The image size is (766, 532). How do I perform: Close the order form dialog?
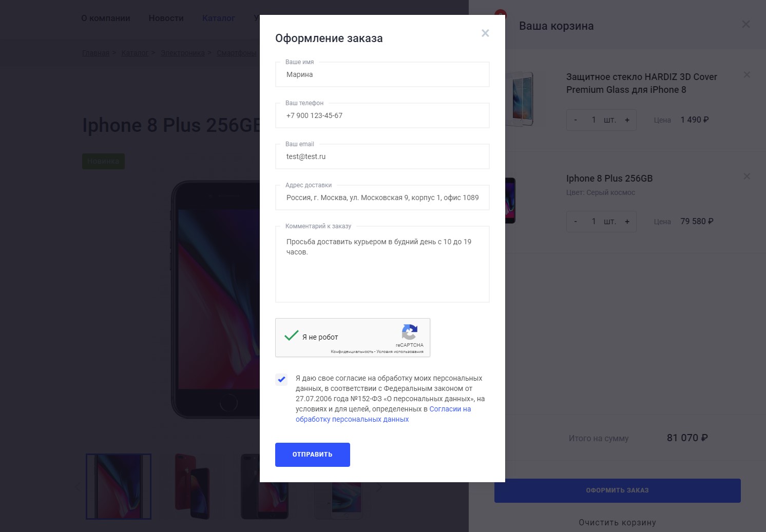(x=485, y=33)
